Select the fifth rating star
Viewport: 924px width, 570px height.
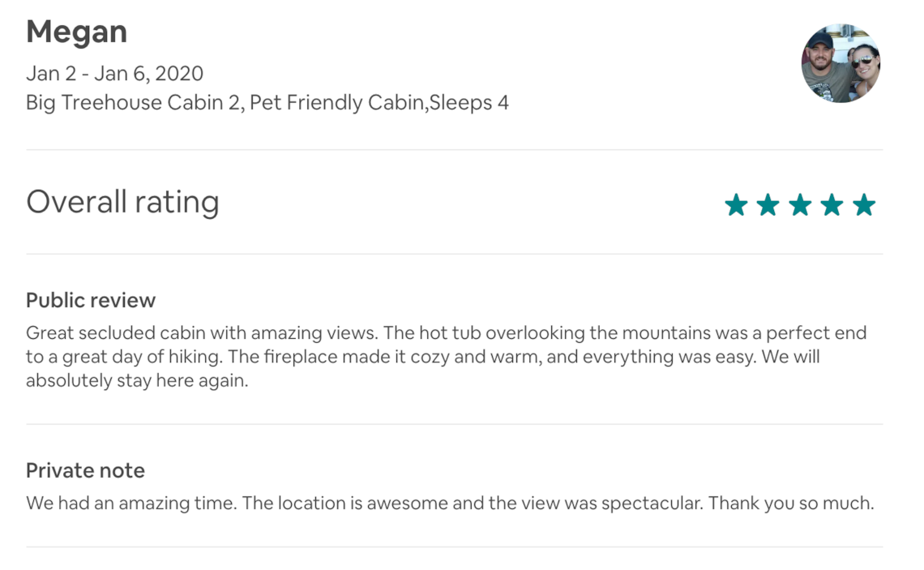click(864, 205)
